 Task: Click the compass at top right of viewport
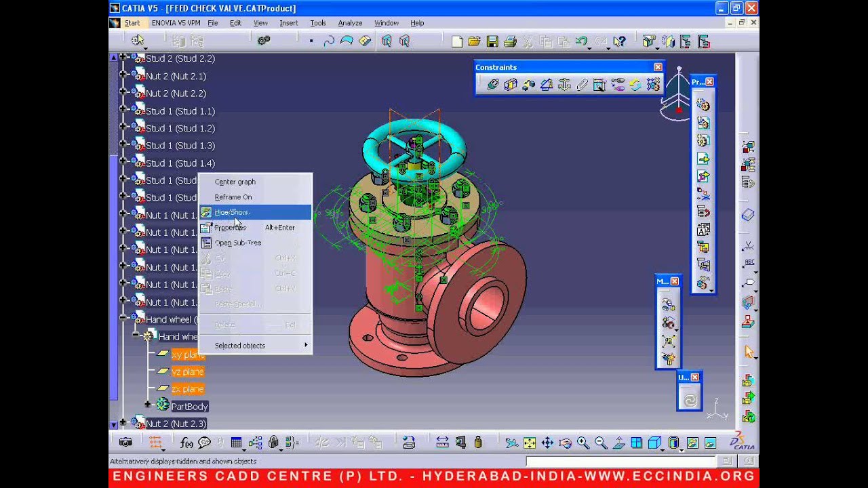tap(677, 95)
